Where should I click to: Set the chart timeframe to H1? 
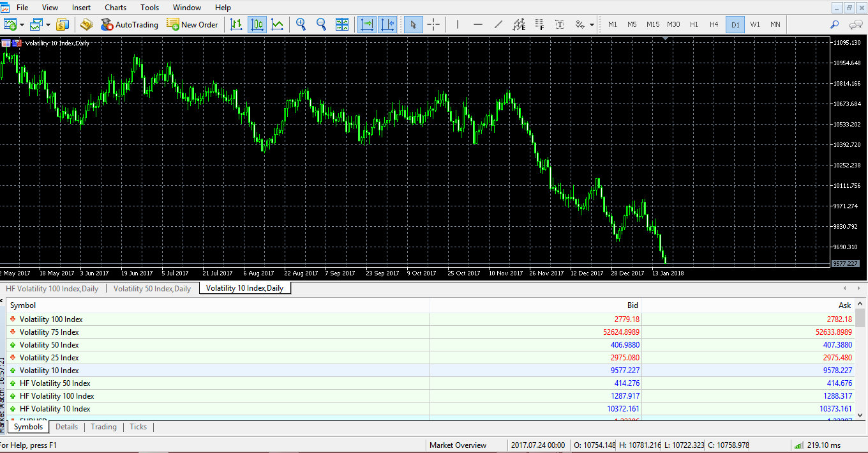point(694,25)
